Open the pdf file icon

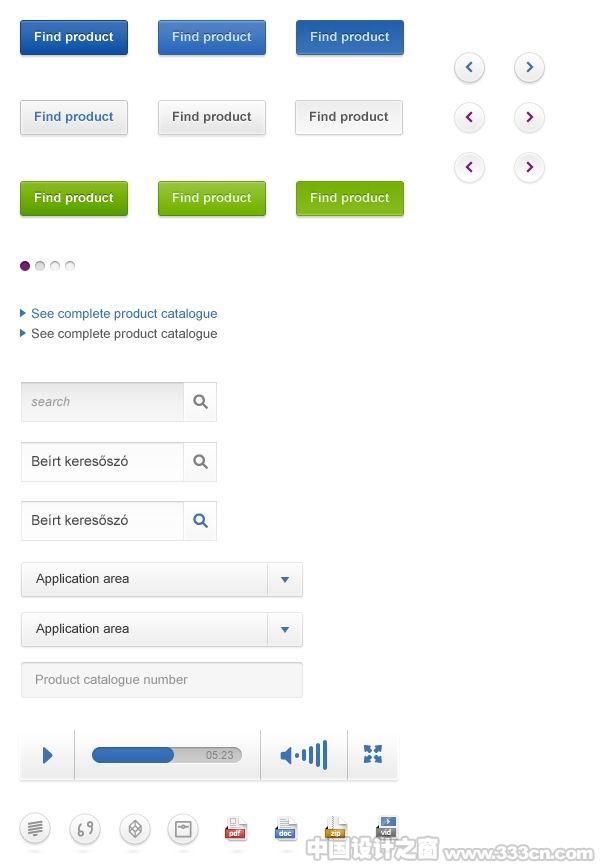pyautogui.click(x=236, y=829)
